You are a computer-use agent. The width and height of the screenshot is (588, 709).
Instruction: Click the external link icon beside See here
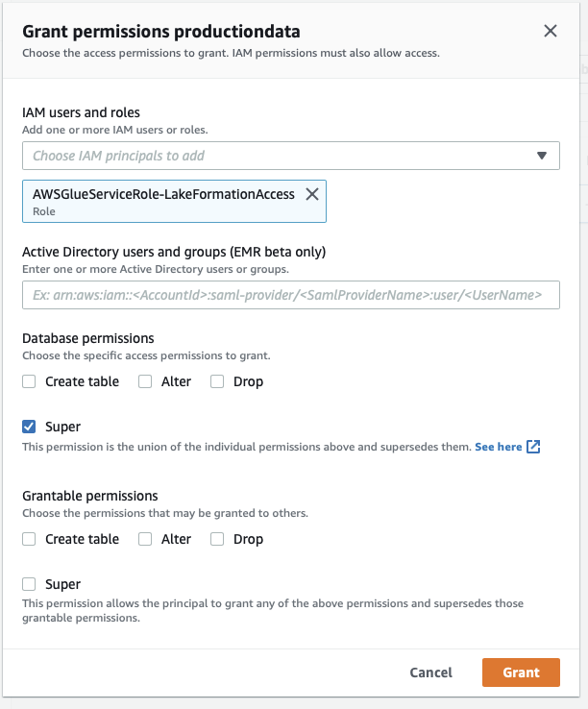(534, 447)
